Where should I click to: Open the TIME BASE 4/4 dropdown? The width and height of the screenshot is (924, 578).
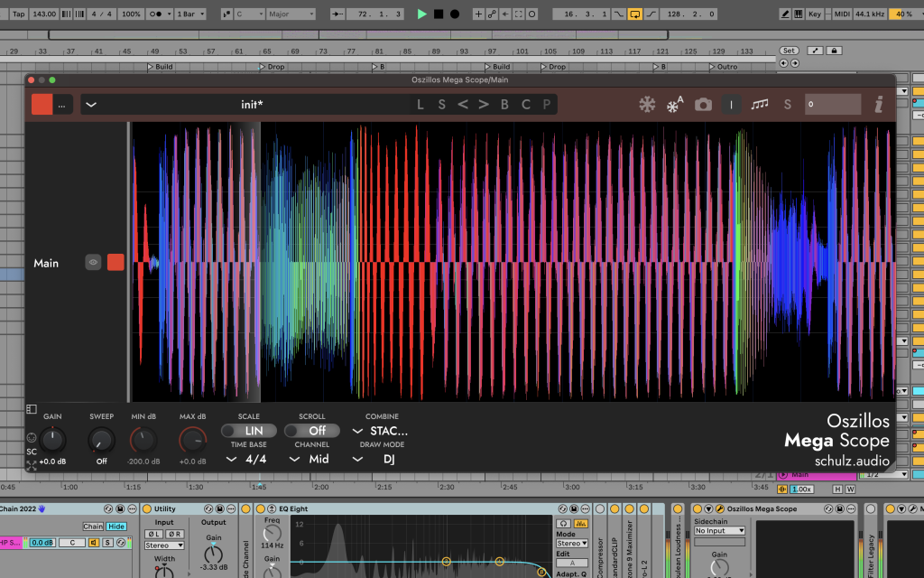click(248, 459)
